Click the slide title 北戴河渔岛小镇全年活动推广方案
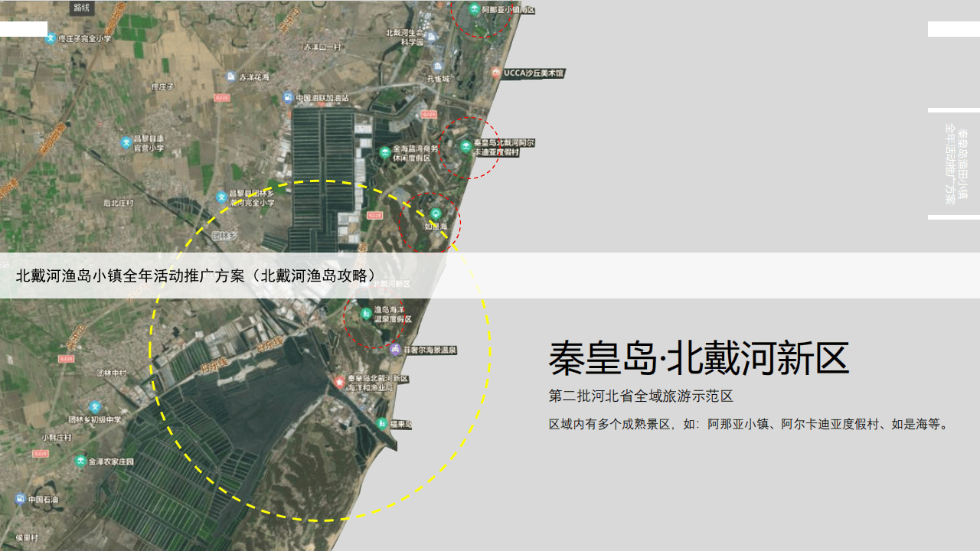 [x=196, y=275]
